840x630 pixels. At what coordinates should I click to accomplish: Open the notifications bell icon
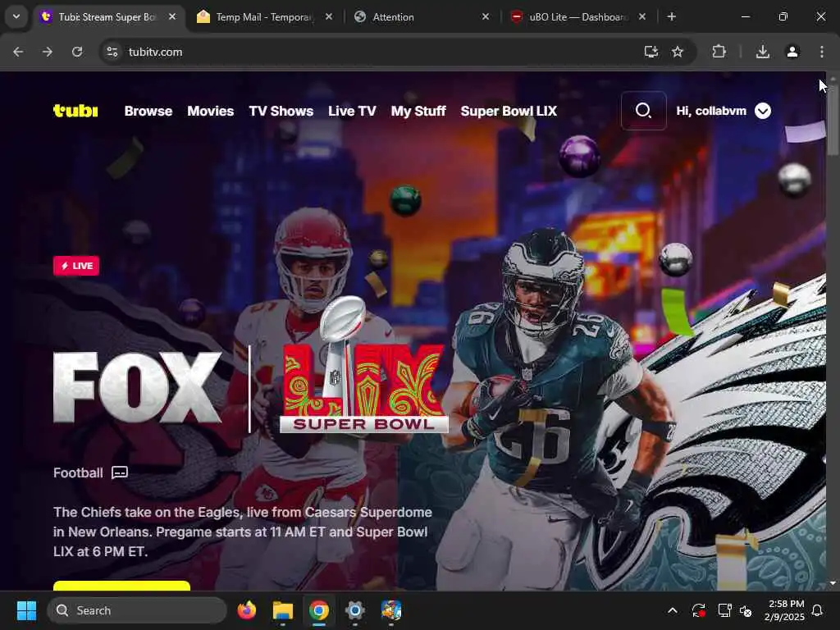[818, 610]
